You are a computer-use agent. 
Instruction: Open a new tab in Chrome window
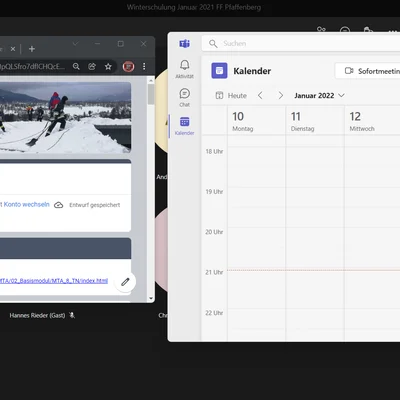[32, 49]
